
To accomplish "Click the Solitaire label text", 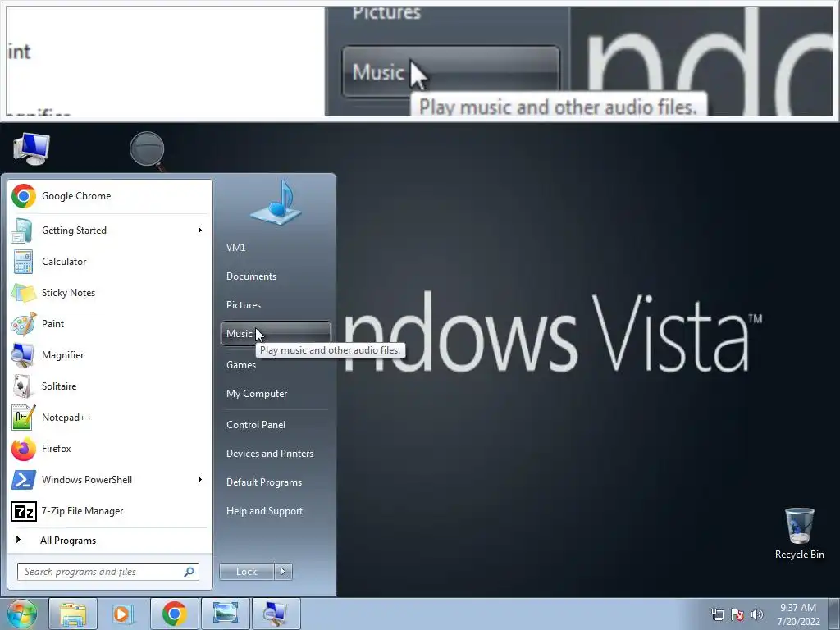I will coord(59,386).
